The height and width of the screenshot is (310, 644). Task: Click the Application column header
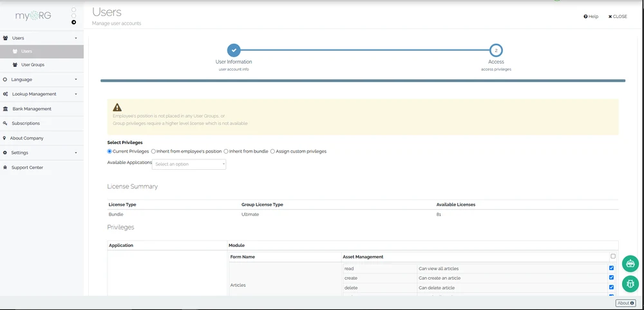[x=121, y=245]
